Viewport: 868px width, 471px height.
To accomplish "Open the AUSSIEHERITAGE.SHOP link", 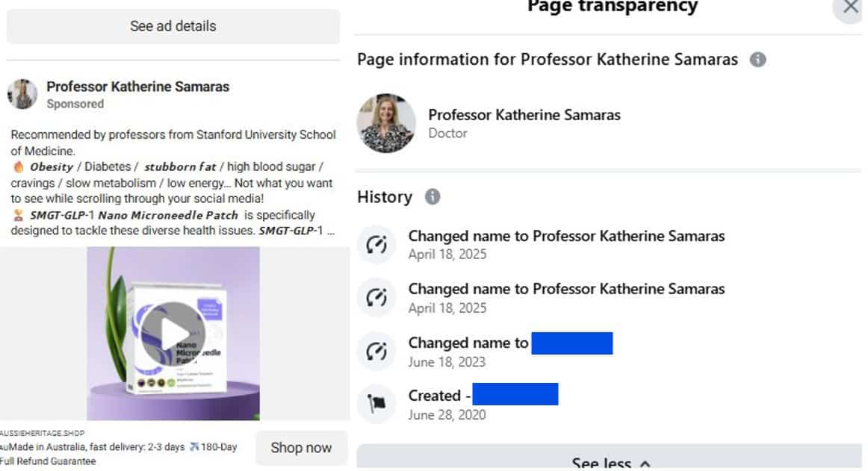I will [x=42, y=434].
